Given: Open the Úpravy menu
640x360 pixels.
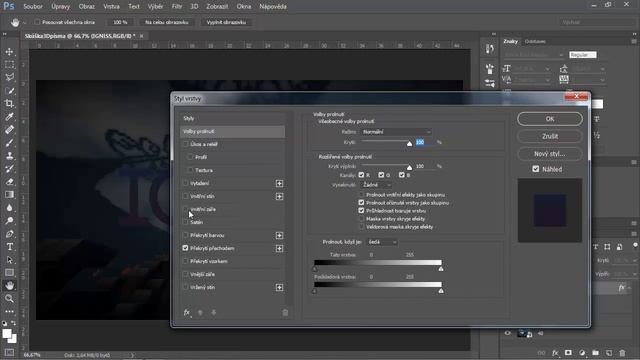Looking at the screenshot, I should 60,7.
